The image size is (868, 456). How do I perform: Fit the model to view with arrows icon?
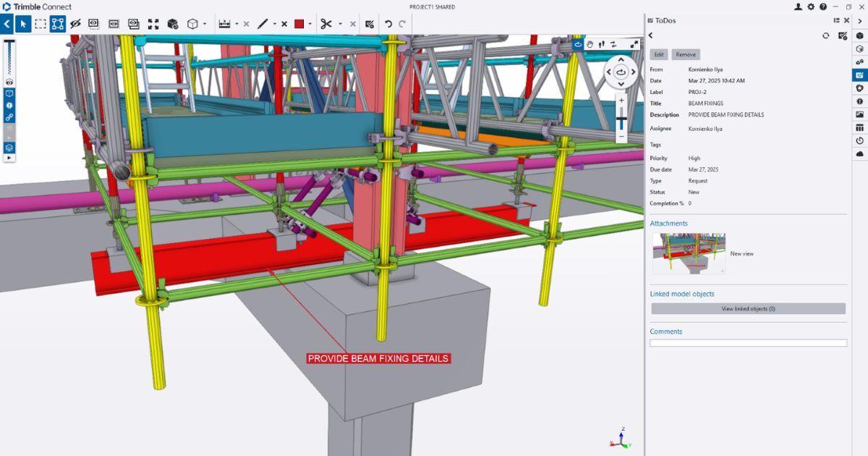(153, 23)
